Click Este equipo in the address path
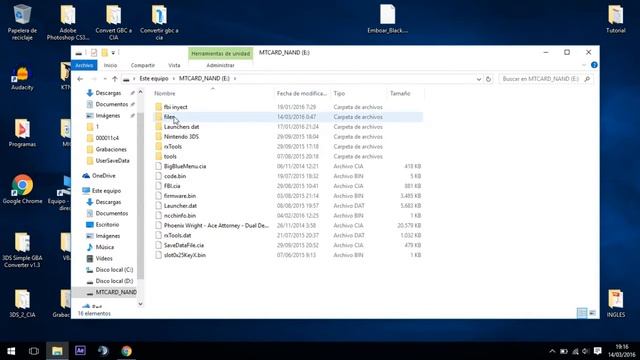This screenshot has height=360, width=640. (154, 78)
